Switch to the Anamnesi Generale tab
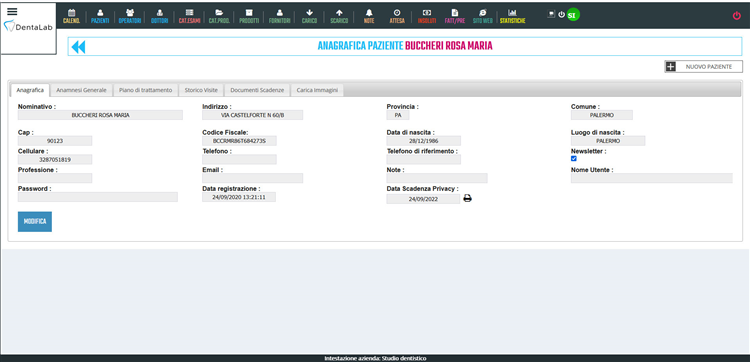Viewport: 750px width, 362px height. pyautogui.click(x=81, y=90)
